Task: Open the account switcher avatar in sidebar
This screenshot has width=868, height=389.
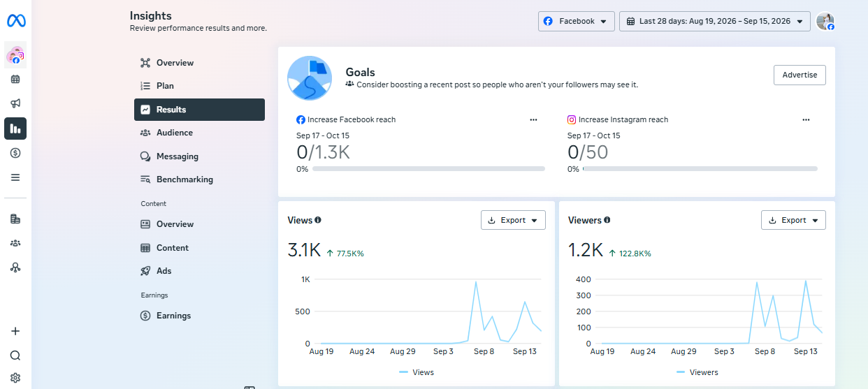Action: pos(15,55)
